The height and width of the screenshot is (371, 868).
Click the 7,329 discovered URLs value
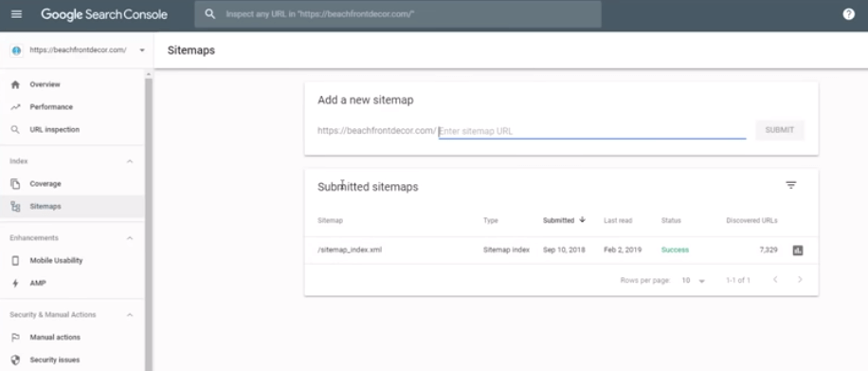tap(769, 250)
